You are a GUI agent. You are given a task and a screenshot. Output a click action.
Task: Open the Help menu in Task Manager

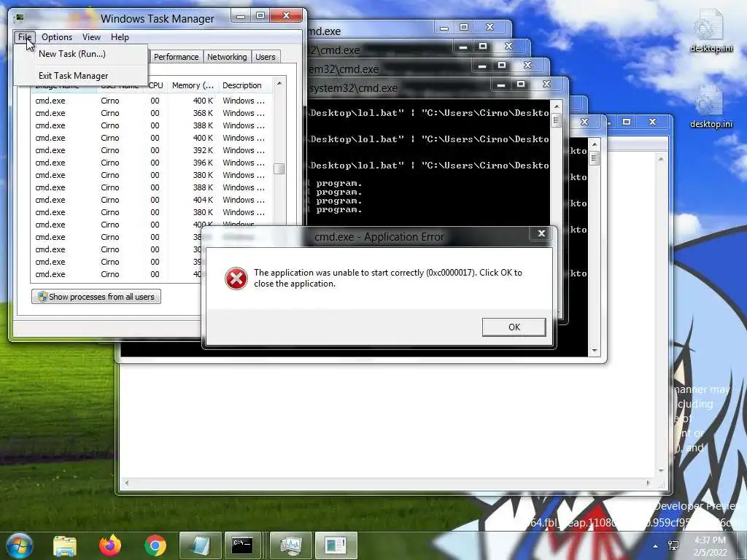click(x=120, y=36)
